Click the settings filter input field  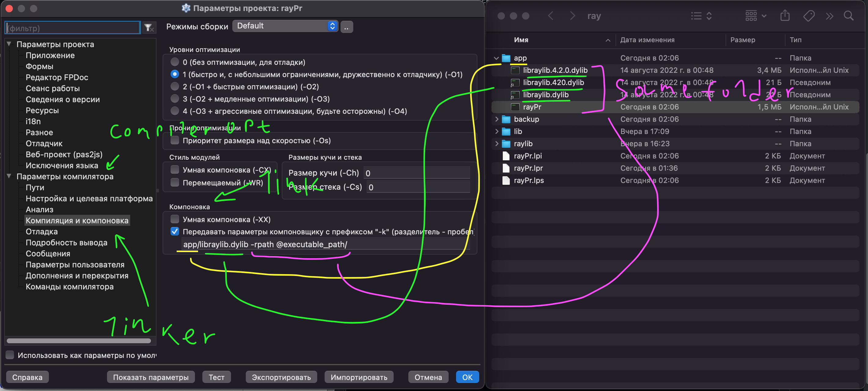[x=72, y=28]
